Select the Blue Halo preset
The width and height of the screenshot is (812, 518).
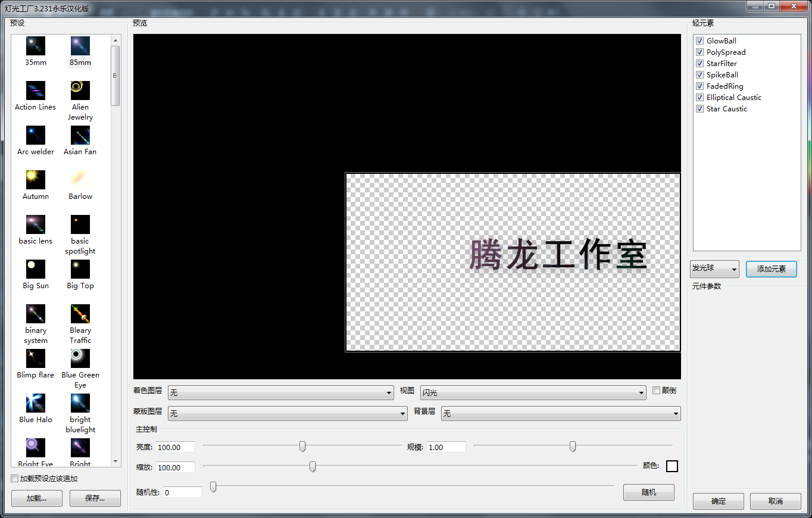click(x=35, y=402)
